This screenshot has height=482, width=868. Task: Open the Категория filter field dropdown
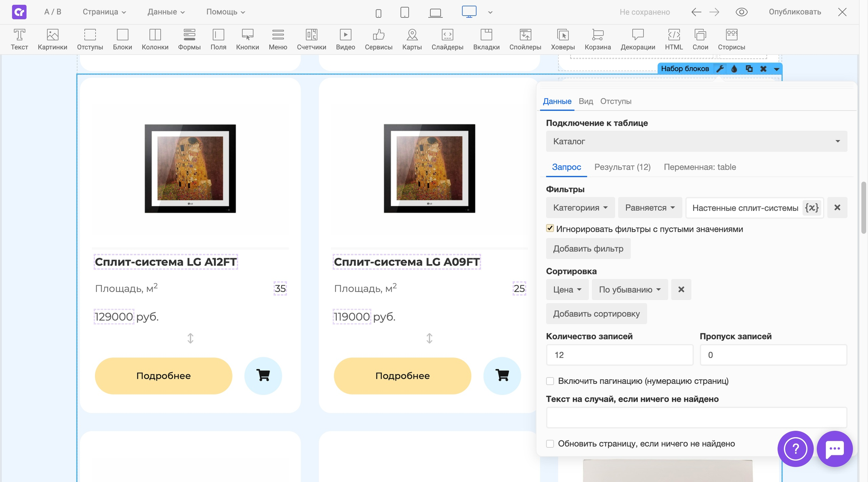[580, 208]
